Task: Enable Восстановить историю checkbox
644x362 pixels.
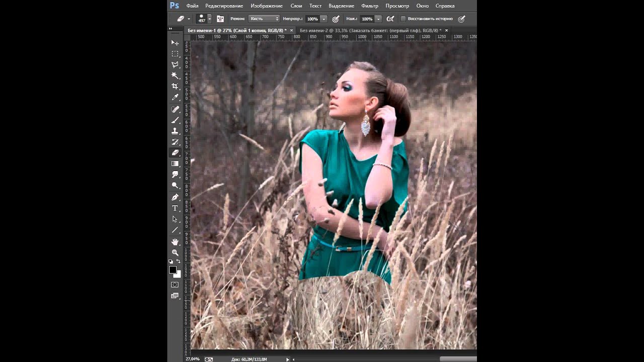Action: pos(403,19)
